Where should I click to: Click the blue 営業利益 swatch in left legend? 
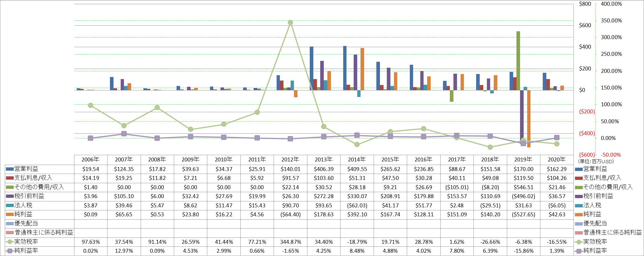click(x=10, y=169)
